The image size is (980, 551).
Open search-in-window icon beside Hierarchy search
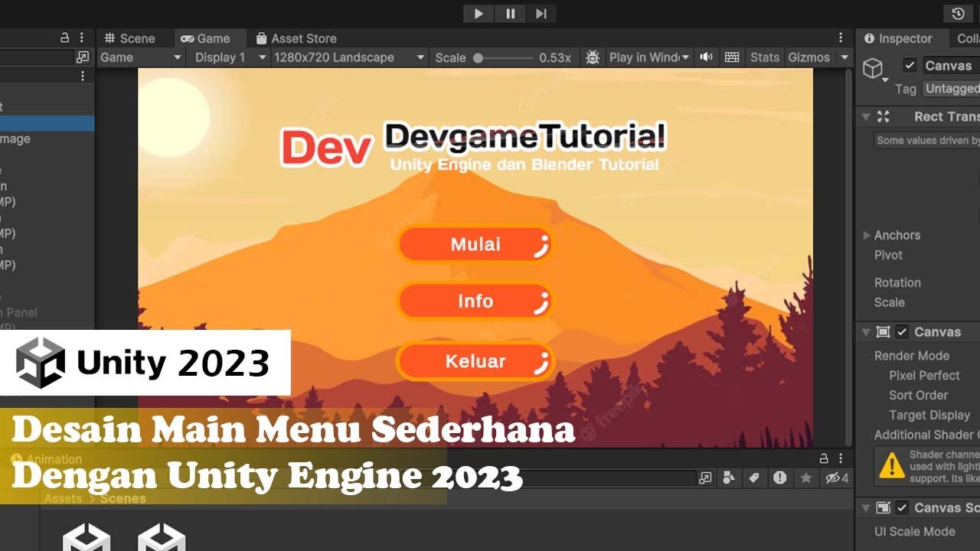pyautogui.click(x=83, y=57)
